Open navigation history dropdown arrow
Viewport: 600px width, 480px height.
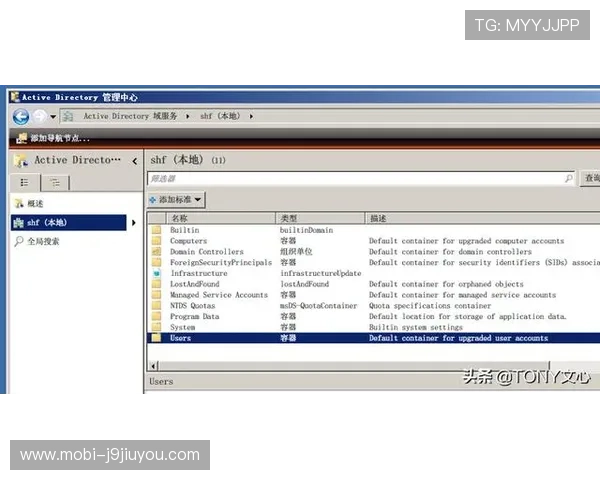(x=53, y=117)
